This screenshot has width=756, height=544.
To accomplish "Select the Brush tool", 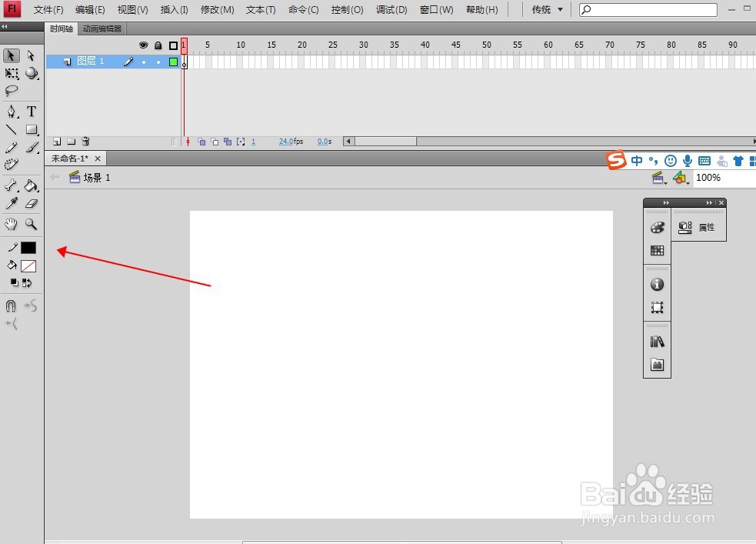I will pyautogui.click(x=32, y=148).
